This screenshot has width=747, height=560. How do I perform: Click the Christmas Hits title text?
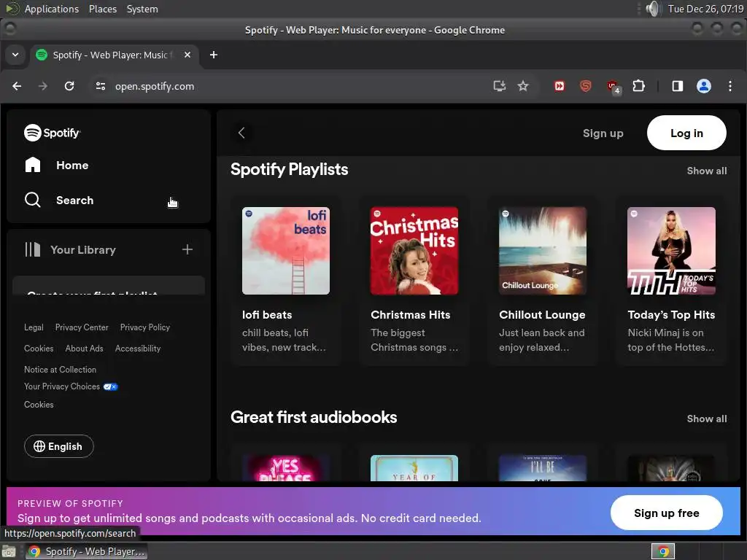(411, 315)
